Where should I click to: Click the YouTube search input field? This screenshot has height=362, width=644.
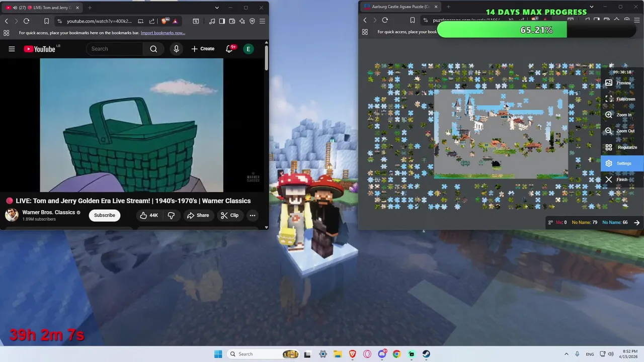pos(115,49)
